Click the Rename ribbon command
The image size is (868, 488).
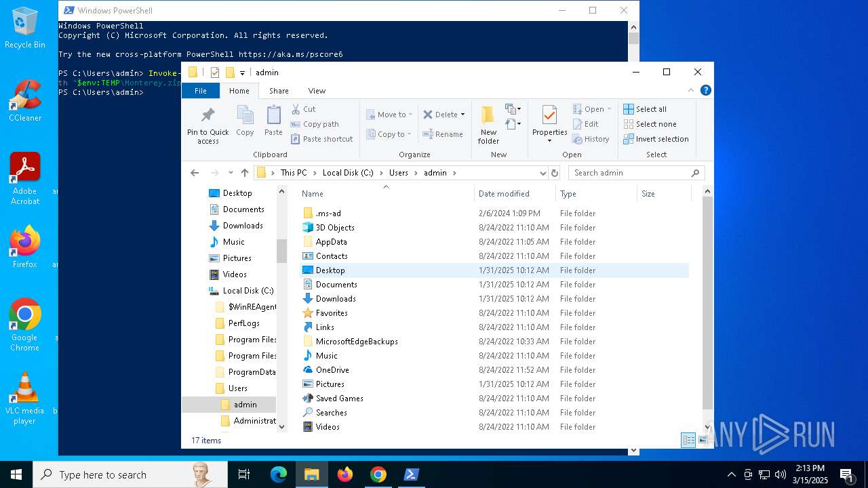coord(443,134)
